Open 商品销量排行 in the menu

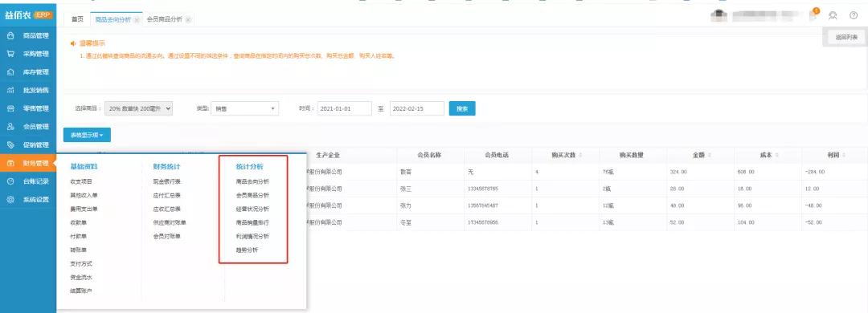click(x=253, y=223)
